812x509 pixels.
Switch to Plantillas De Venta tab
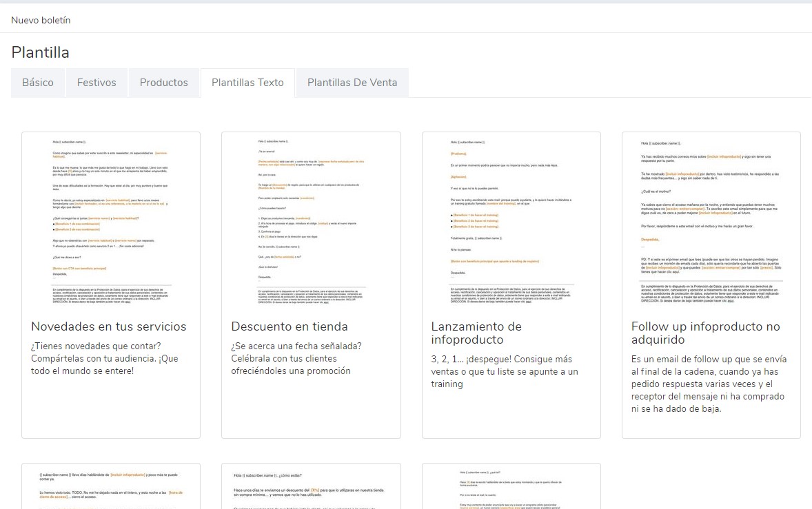point(352,83)
